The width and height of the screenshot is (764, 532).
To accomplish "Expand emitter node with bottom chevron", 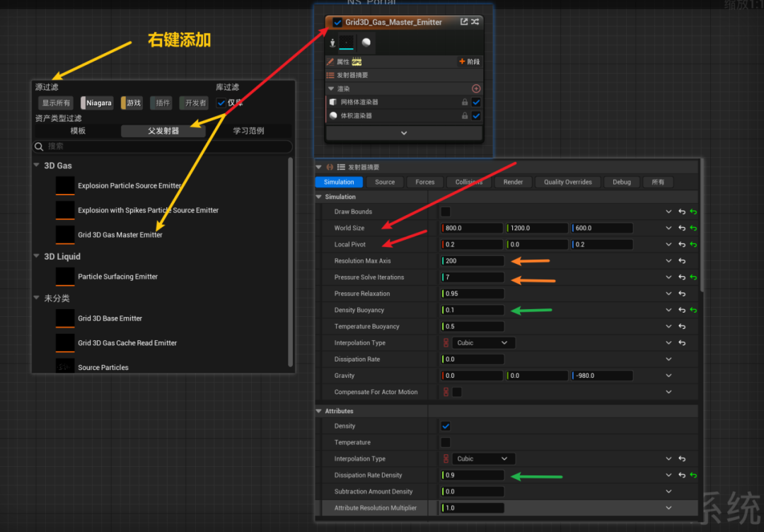I will pos(404,133).
